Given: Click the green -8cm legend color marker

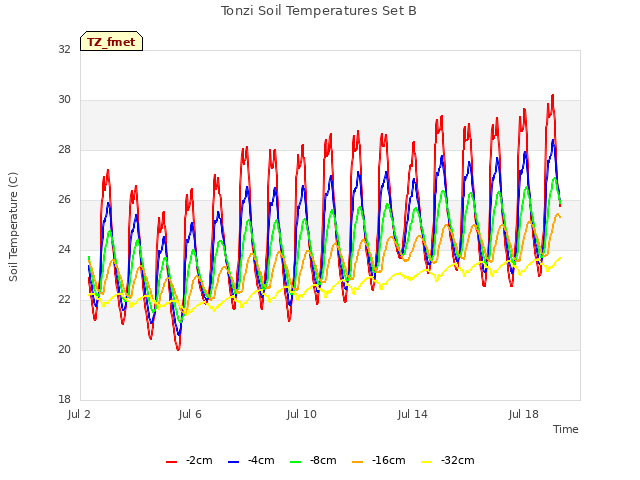Looking at the screenshot, I should (x=296, y=462).
